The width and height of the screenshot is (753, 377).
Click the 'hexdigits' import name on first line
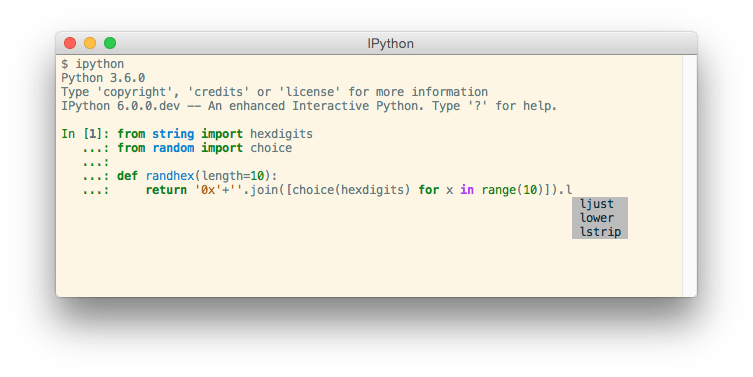(x=281, y=134)
